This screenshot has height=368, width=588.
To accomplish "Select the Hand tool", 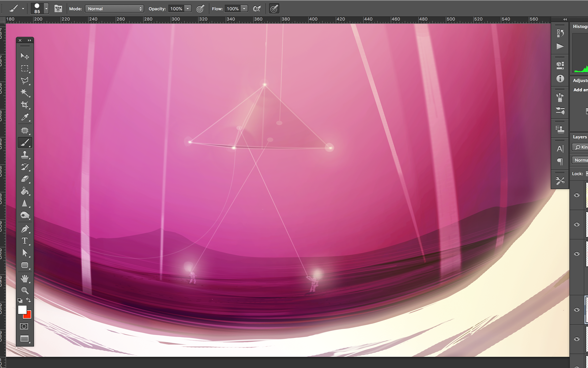I will click(25, 278).
